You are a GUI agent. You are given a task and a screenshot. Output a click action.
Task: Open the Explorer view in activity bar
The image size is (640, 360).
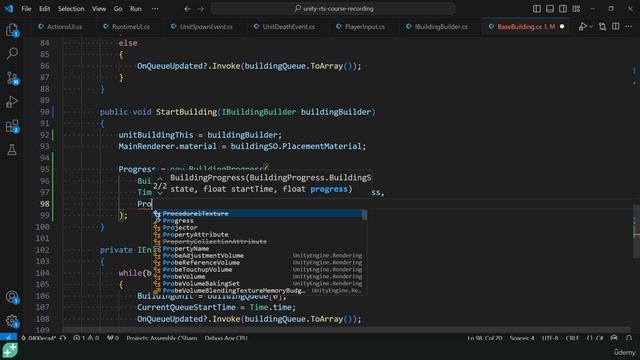[x=12, y=30]
